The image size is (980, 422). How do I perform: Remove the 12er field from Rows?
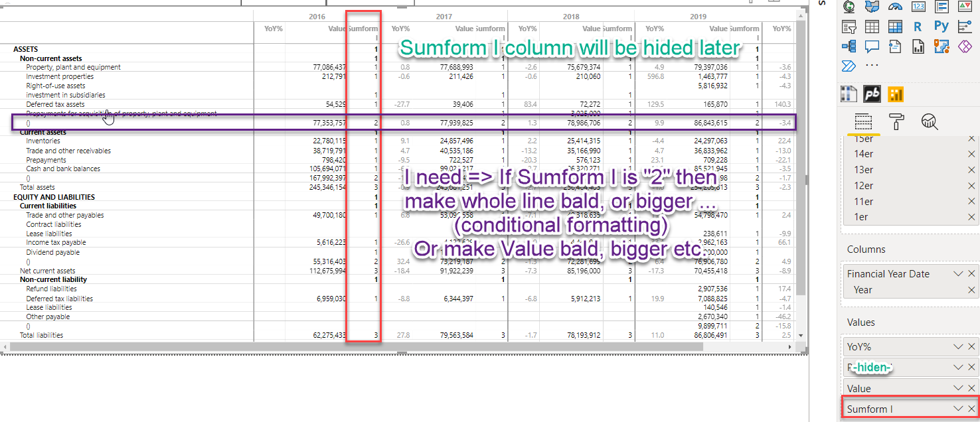tap(971, 186)
